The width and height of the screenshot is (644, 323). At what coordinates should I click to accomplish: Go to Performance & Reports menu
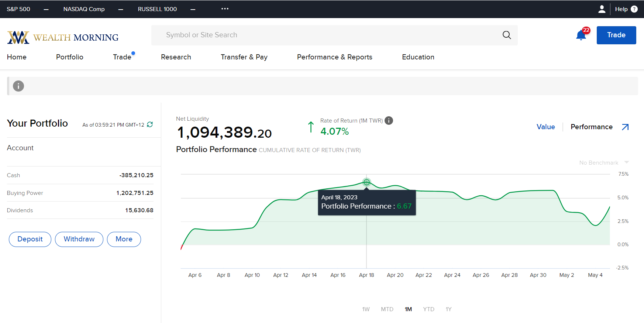coord(334,57)
